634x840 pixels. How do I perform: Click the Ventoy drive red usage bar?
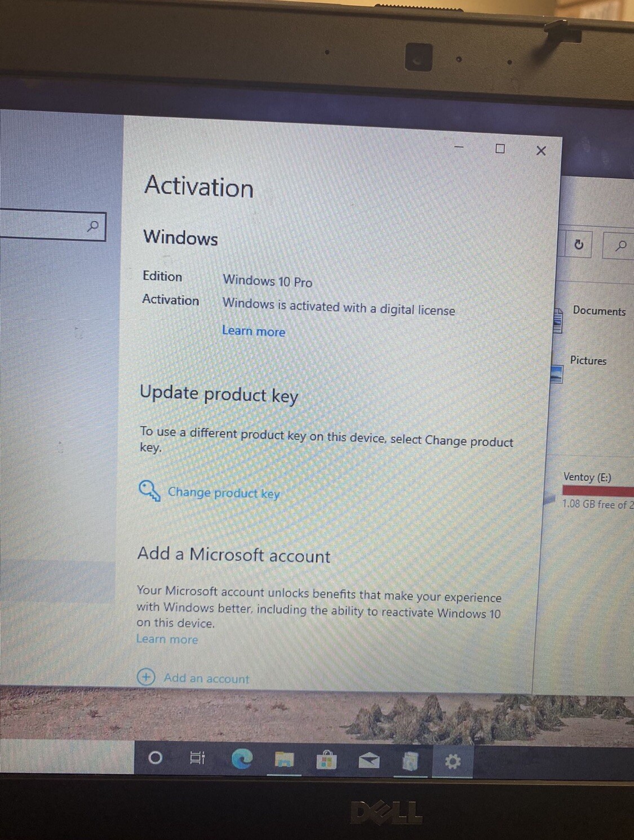[x=598, y=492]
